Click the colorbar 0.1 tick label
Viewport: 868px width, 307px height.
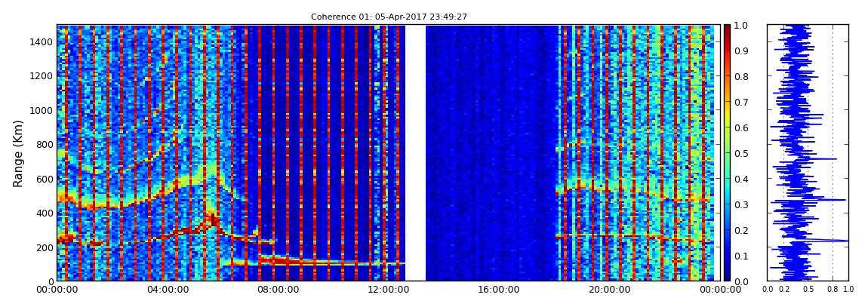[740, 256]
